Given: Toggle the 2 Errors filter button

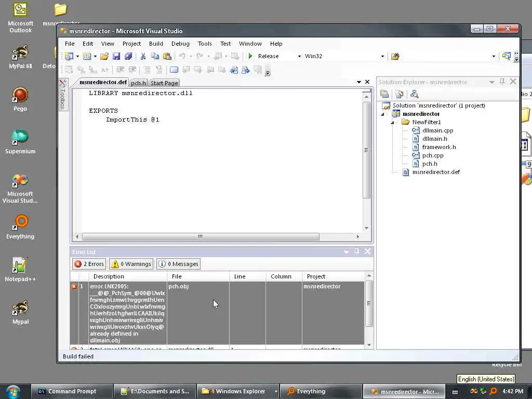Looking at the screenshot, I should point(89,264).
